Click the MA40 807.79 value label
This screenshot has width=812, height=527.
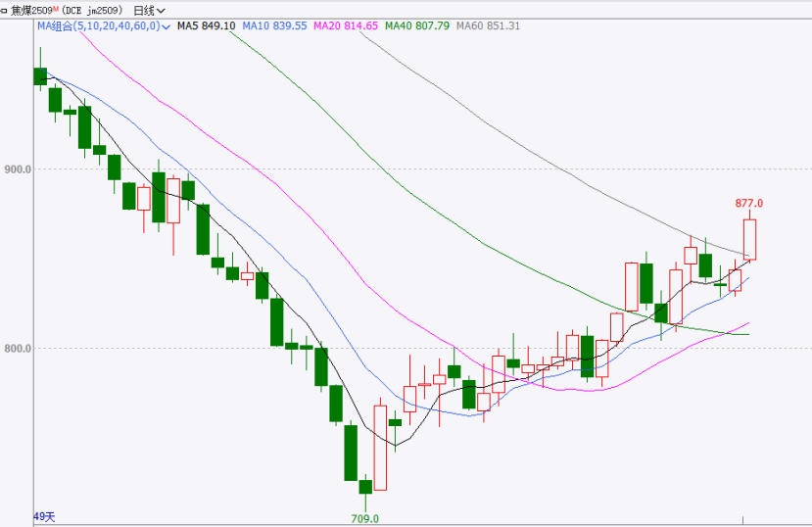(417, 25)
